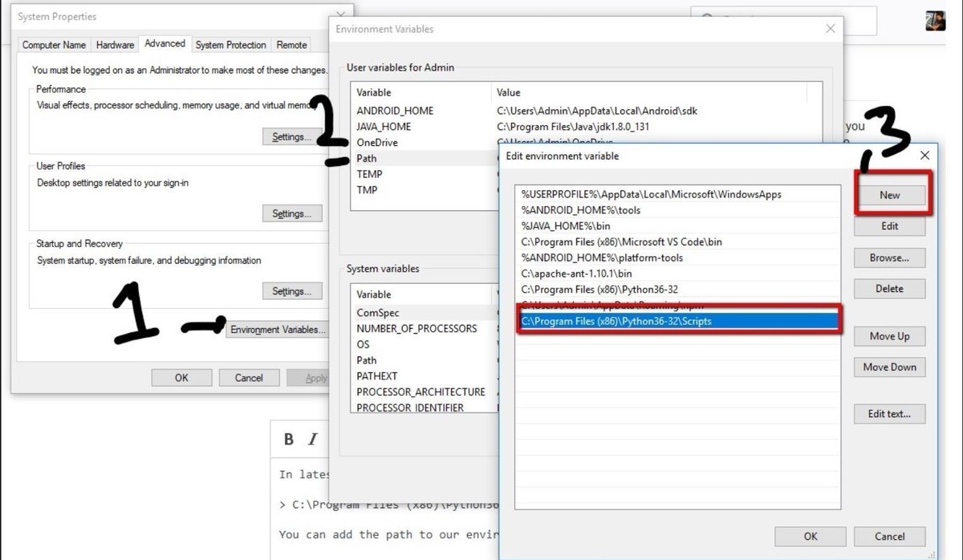Select the Path system variable
963x560 pixels.
367,360
